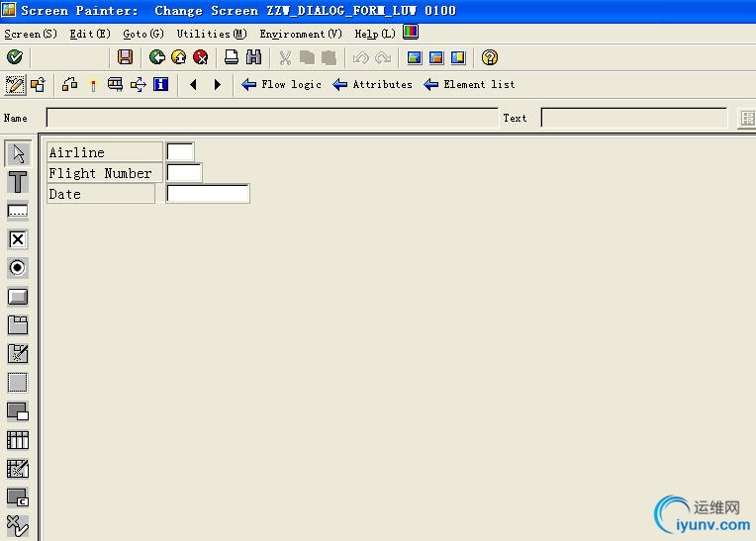
Task: Select the Radio button element tool
Action: pyautogui.click(x=18, y=268)
